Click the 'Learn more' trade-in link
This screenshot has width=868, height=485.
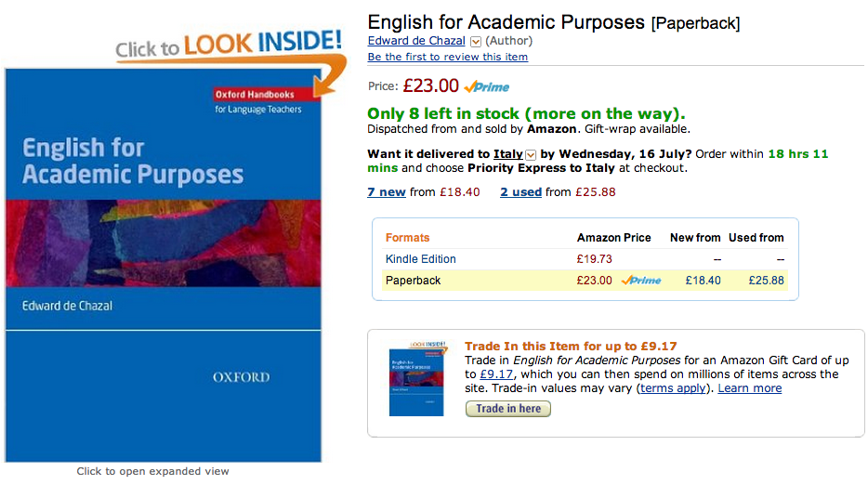(749, 388)
